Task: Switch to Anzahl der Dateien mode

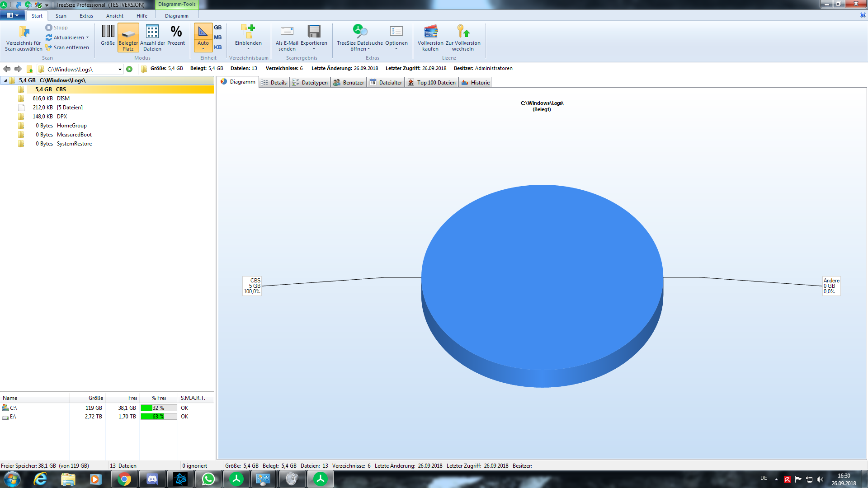Action: [x=152, y=32]
